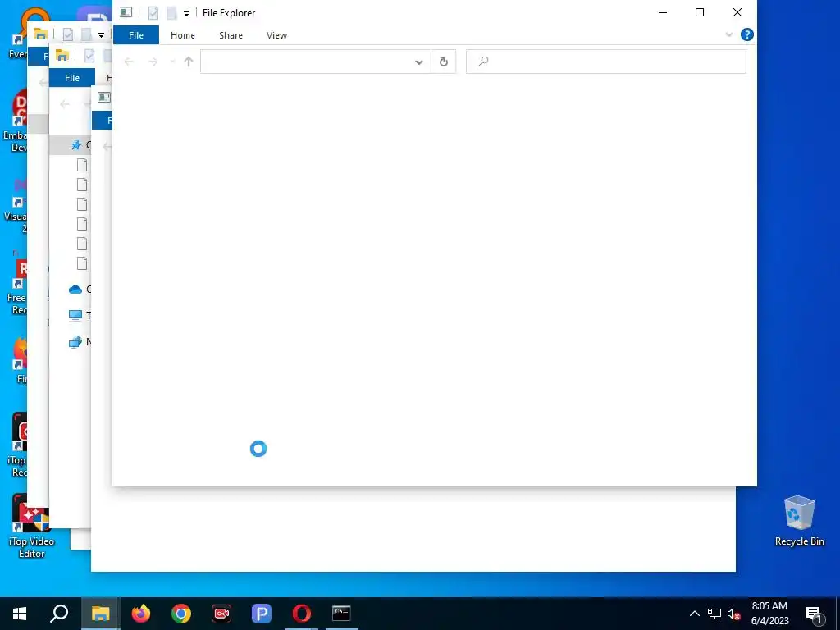The height and width of the screenshot is (630, 840).
Task: Click the Refresh button
Action: pos(444,62)
